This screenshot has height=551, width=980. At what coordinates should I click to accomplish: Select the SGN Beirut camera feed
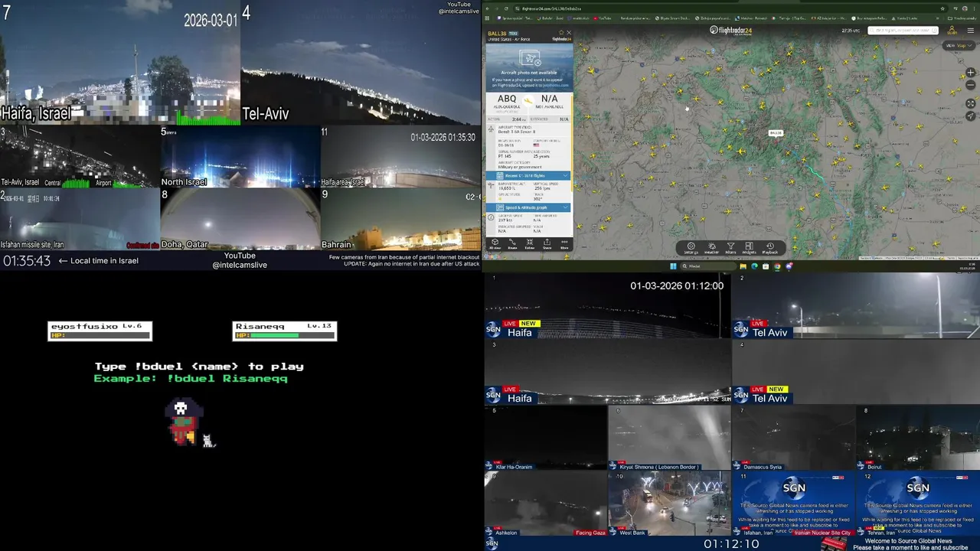pos(917,438)
